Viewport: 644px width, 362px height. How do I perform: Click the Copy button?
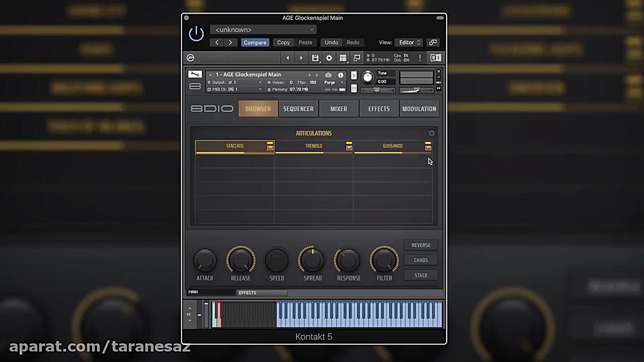(283, 43)
